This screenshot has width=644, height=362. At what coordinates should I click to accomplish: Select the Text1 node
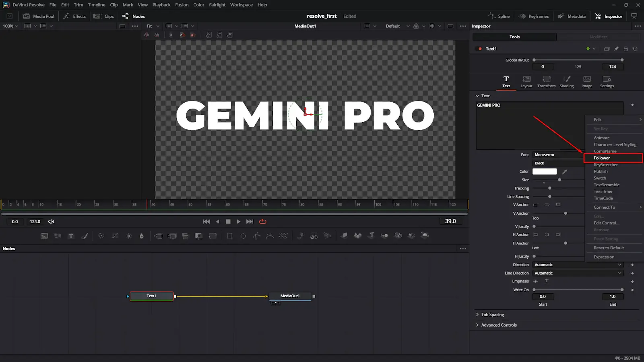[x=151, y=296]
